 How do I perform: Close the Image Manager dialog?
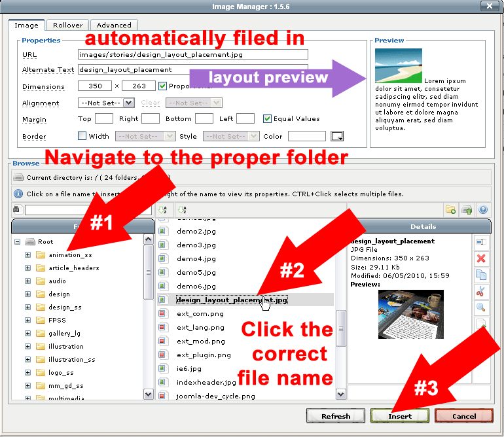coord(490,6)
